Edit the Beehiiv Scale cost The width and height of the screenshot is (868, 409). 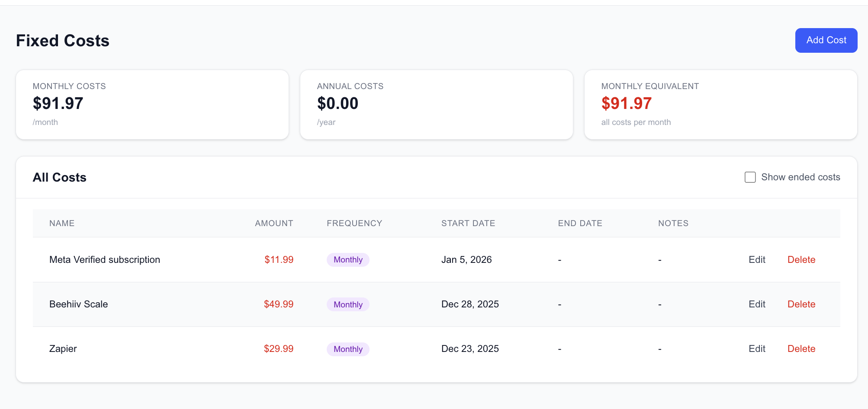click(757, 304)
